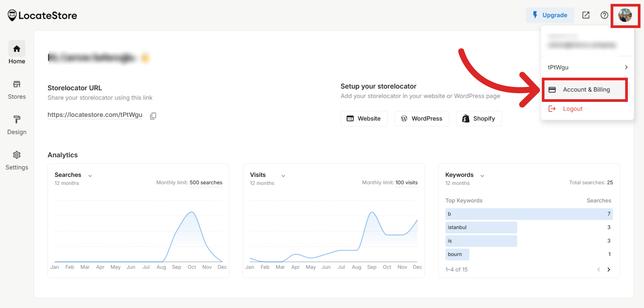
Task: Expand the Keywords panel dropdown
Action: (482, 176)
